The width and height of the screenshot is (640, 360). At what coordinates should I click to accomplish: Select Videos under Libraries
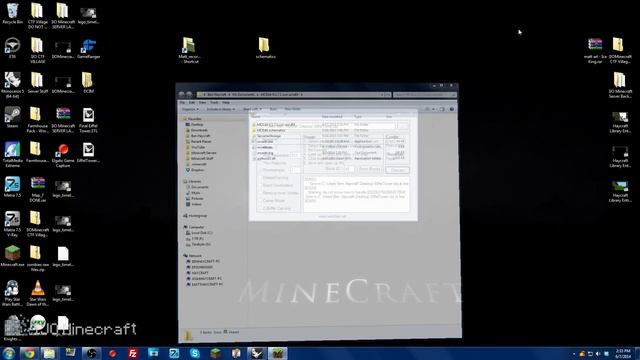(194, 204)
